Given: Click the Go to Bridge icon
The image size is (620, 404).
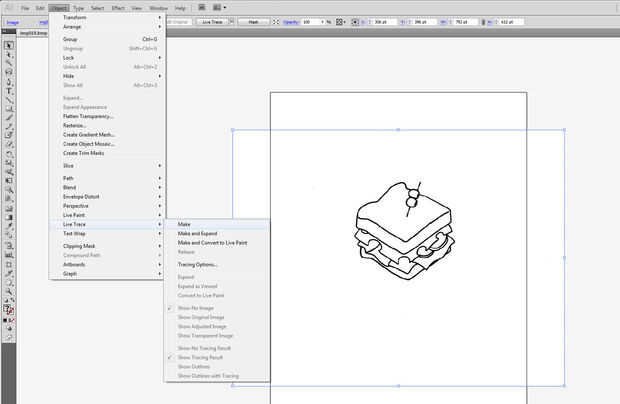Looking at the screenshot, I should (200, 7).
